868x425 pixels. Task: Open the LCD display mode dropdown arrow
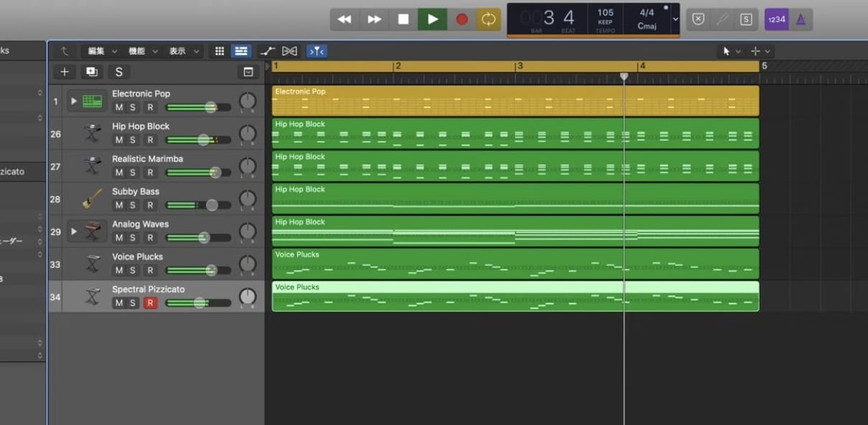coord(675,19)
